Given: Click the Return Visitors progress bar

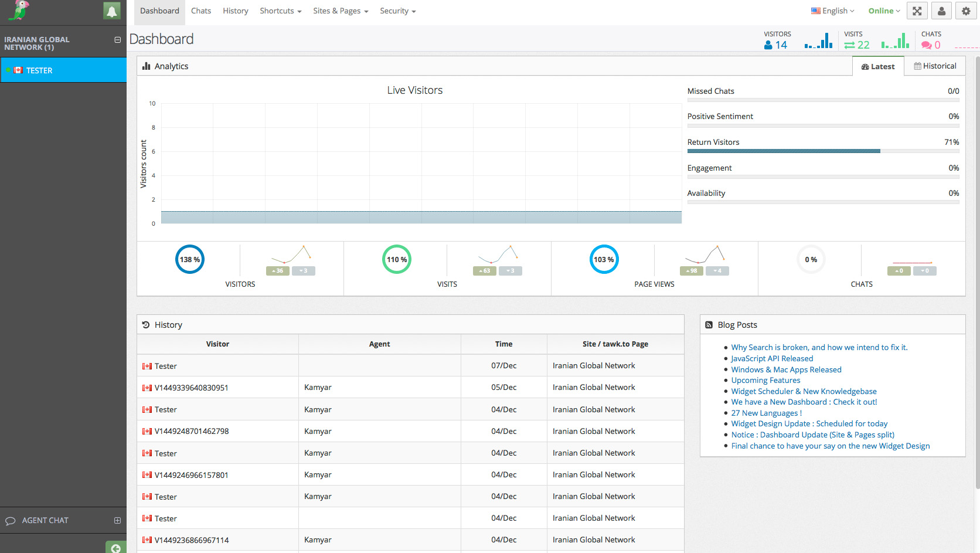Looking at the screenshot, I should [x=823, y=151].
